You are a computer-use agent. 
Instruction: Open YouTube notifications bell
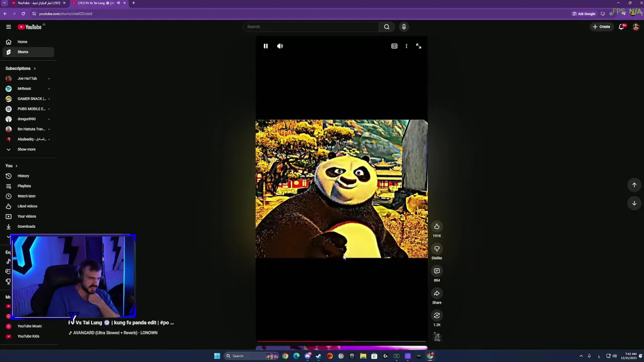[622, 27]
